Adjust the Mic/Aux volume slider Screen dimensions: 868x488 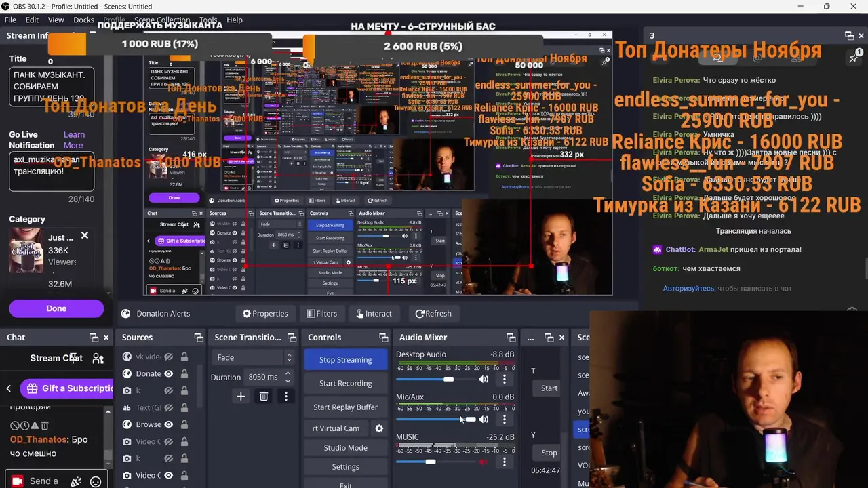[435, 420]
